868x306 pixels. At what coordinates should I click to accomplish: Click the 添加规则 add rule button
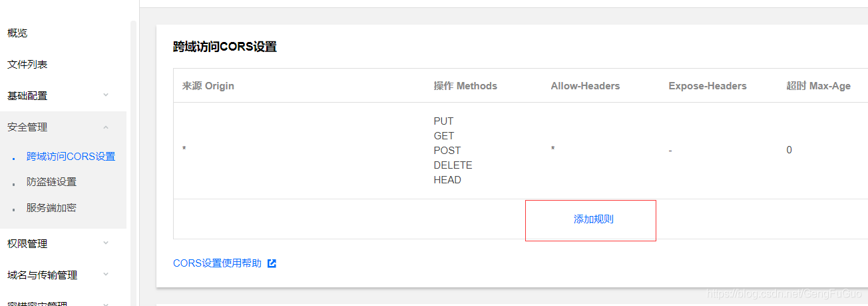coord(593,219)
